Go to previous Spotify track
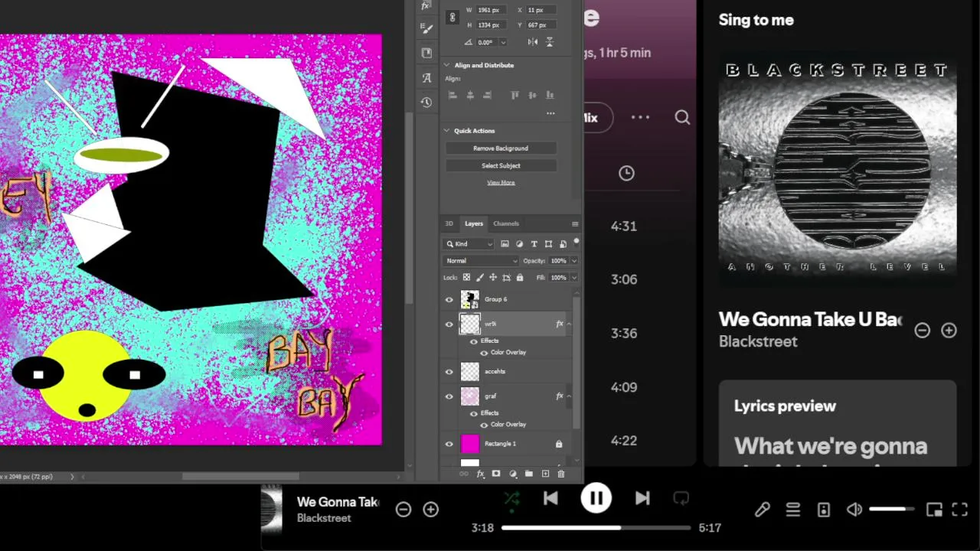Screen dimensions: 980x551 point(550,499)
